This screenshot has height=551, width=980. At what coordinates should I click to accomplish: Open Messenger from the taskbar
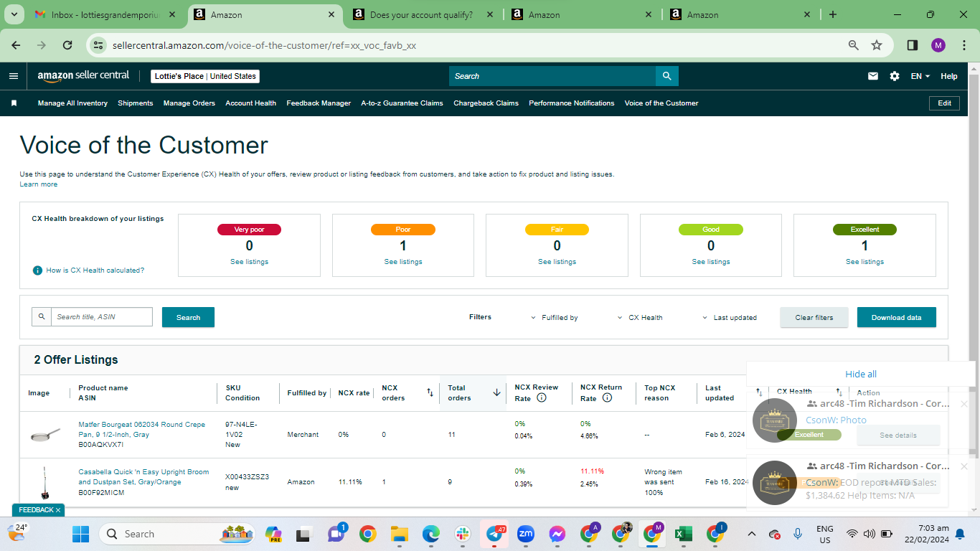[557, 534]
